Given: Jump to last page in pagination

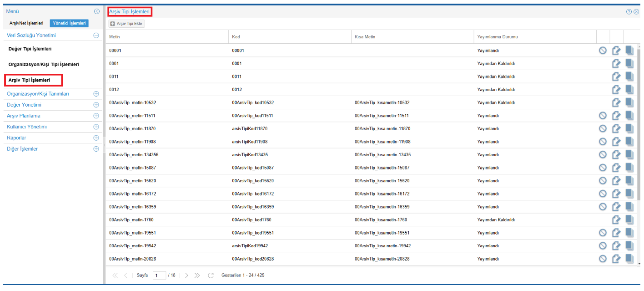Looking at the screenshot, I should pyautogui.click(x=197, y=276).
